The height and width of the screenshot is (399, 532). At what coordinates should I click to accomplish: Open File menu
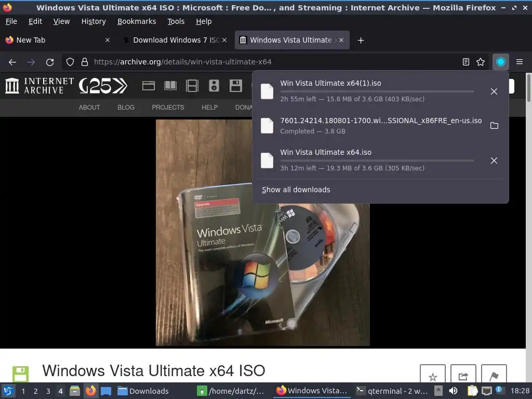click(11, 21)
